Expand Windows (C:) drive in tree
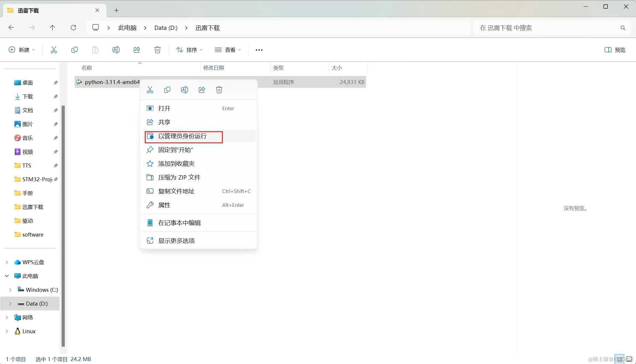The image size is (636, 364). 10,290
